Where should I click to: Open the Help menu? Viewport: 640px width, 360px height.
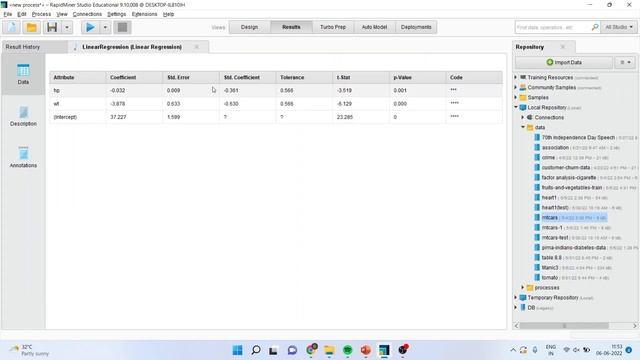[168, 14]
